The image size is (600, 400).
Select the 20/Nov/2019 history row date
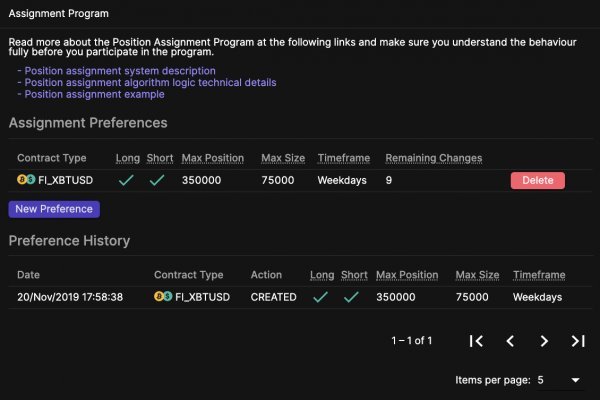70,297
